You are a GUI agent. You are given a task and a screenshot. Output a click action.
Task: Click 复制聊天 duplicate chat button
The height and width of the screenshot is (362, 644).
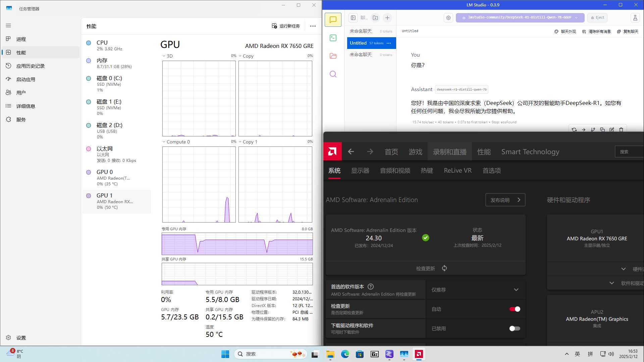[x=628, y=32]
